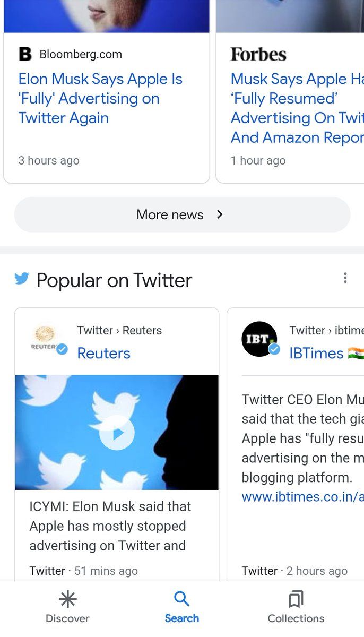Open the Reuters Twitter profile link

(103, 353)
